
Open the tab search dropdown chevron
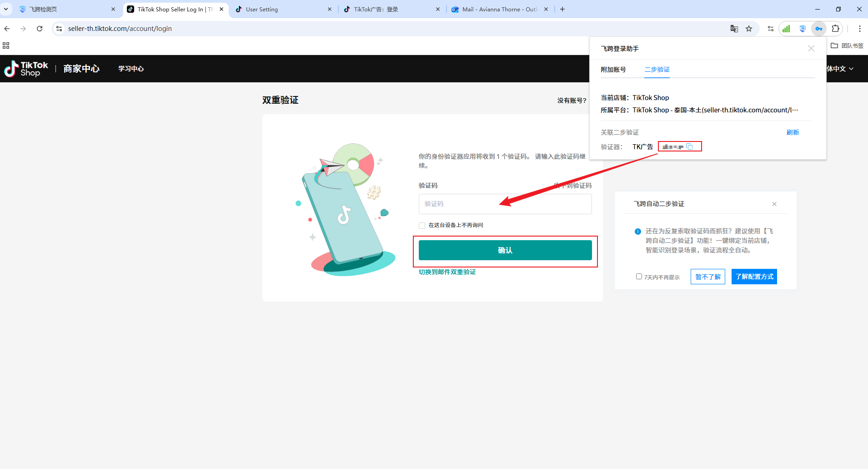(6, 9)
